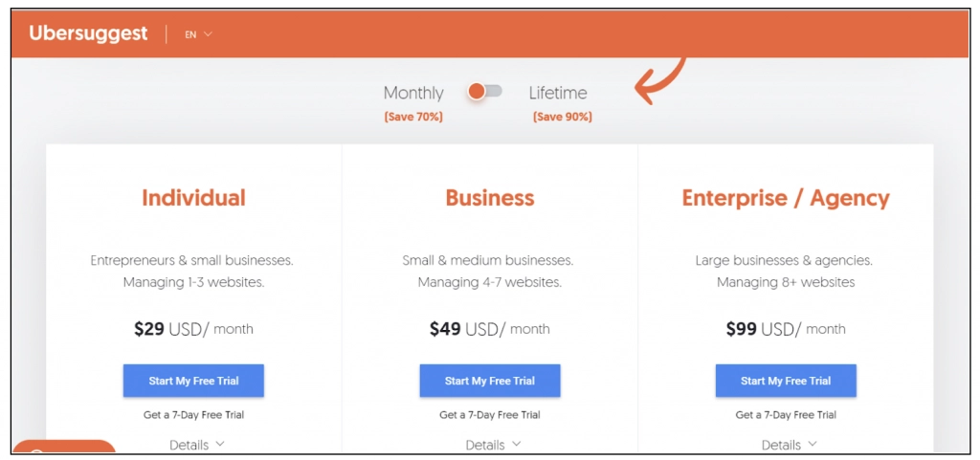The image size is (980, 460).
Task: Expand Details under Enterprise / Agency plan
Action: tap(789, 445)
